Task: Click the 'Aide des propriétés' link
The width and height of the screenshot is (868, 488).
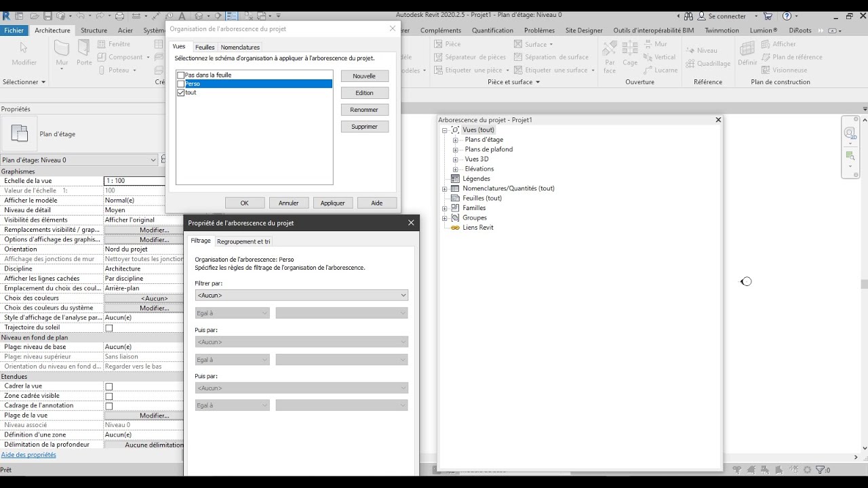Action: click(x=28, y=455)
